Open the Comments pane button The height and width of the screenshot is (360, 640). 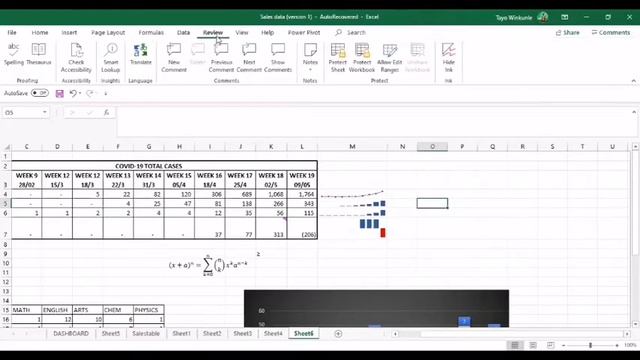point(611,32)
